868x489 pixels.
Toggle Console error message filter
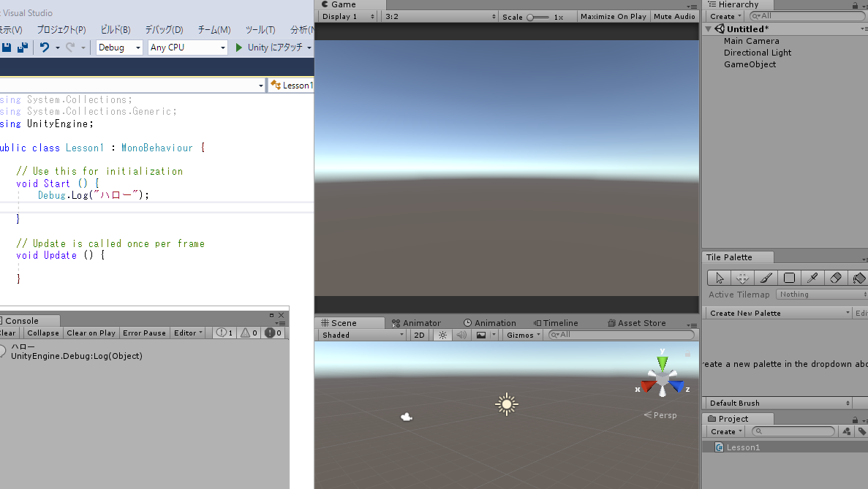click(273, 333)
